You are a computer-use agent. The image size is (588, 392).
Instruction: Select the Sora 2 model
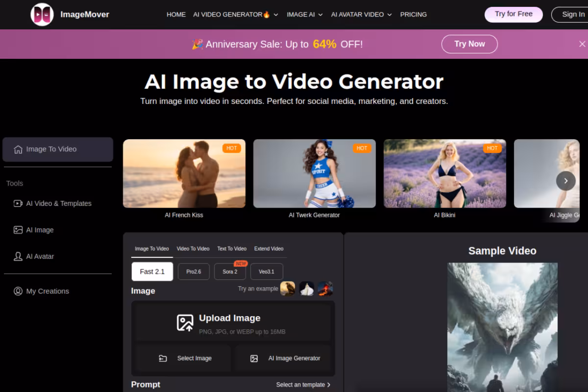pos(230,271)
